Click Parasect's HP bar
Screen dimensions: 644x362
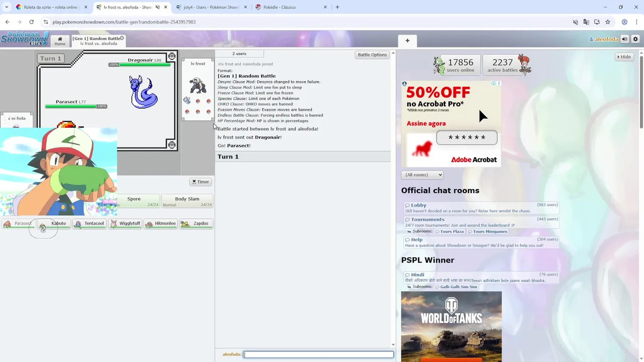click(x=76, y=107)
